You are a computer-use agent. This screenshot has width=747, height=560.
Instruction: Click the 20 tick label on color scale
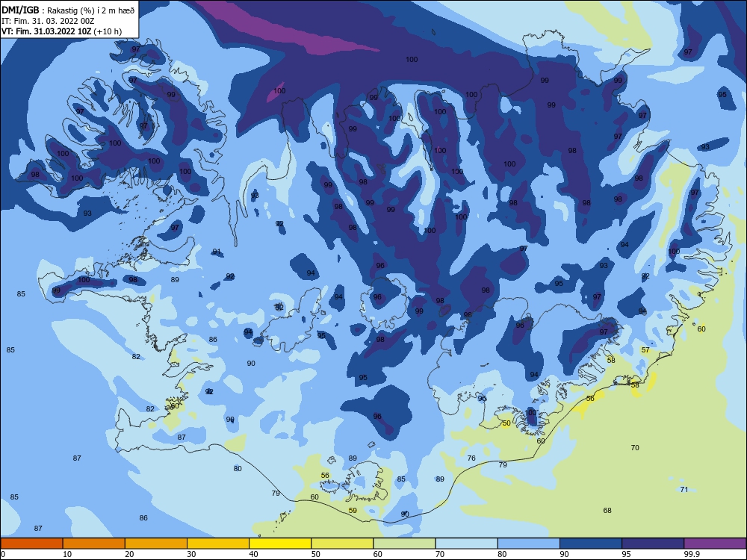(129, 554)
